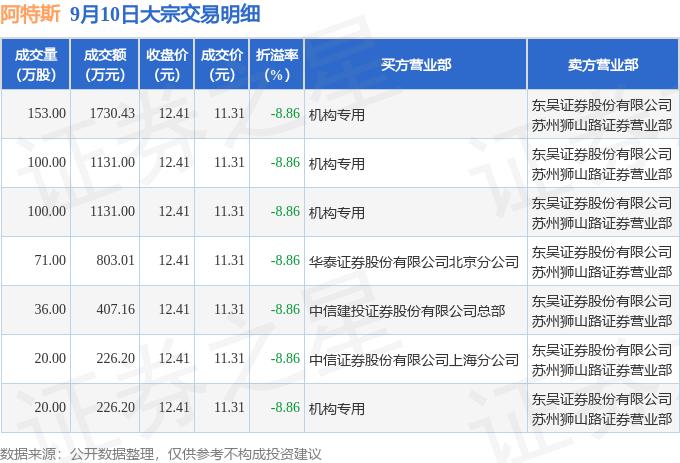Viewport: 680px width, 463px height.
Task: Select the 折溢率(%) column header
Action: 277,65
